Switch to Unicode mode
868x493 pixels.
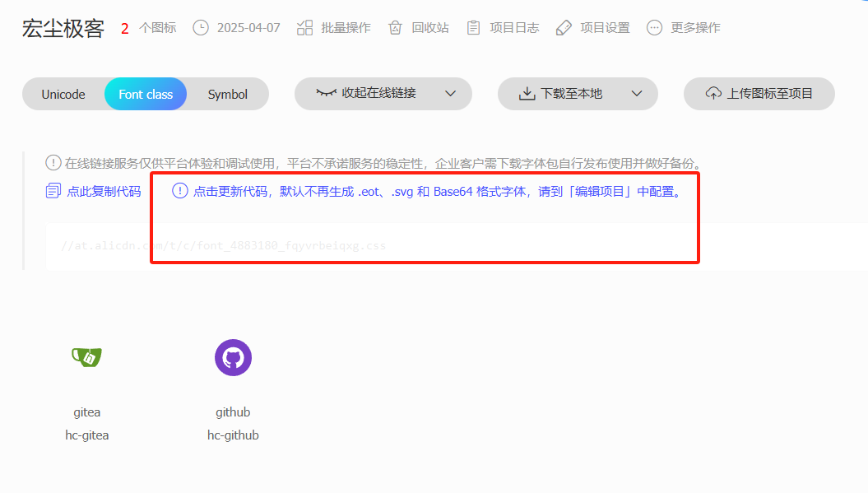pyautogui.click(x=63, y=94)
